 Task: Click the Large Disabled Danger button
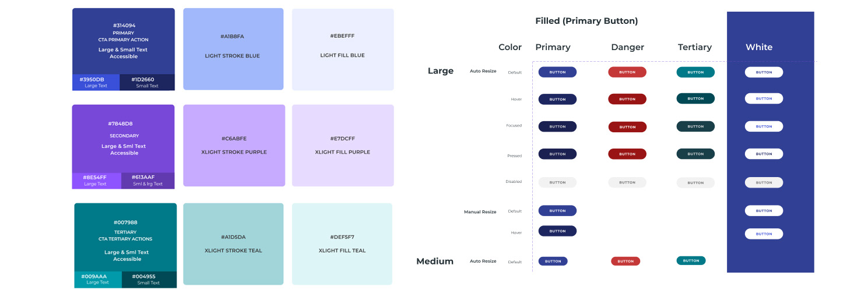pyautogui.click(x=627, y=182)
